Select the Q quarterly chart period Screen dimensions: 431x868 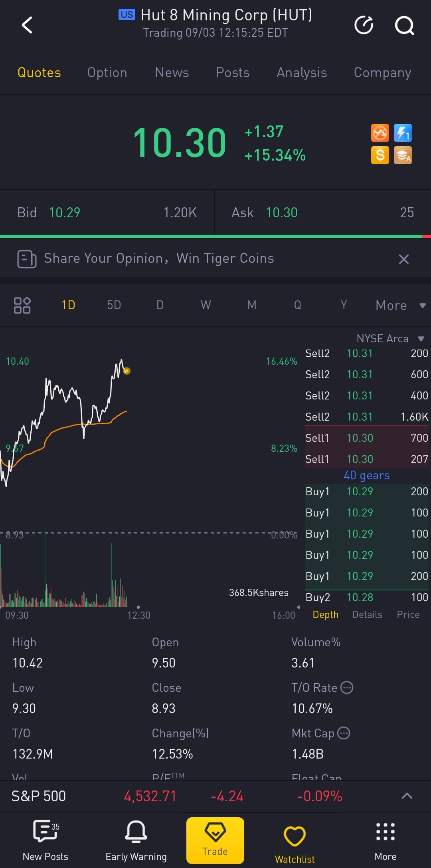point(298,306)
